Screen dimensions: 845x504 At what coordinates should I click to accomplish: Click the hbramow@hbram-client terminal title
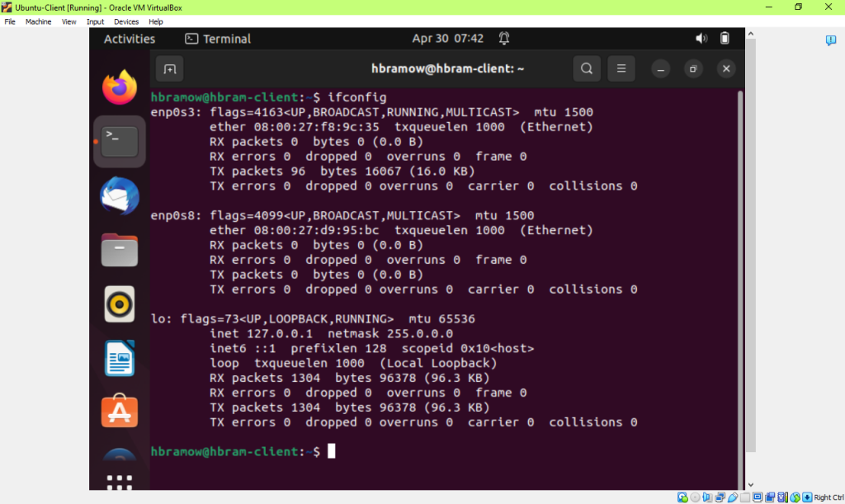click(x=447, y=69)
